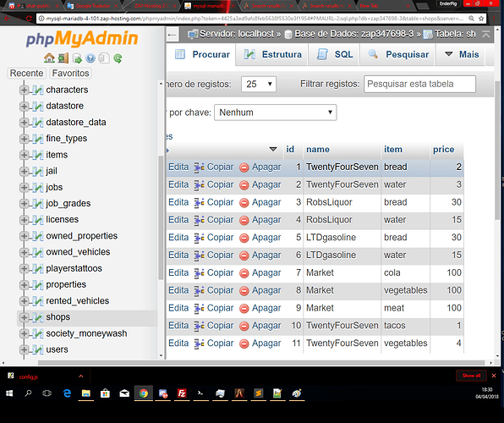504x423 pixels.
Task: Click the Recente button
Action: [x=26, y=74]
